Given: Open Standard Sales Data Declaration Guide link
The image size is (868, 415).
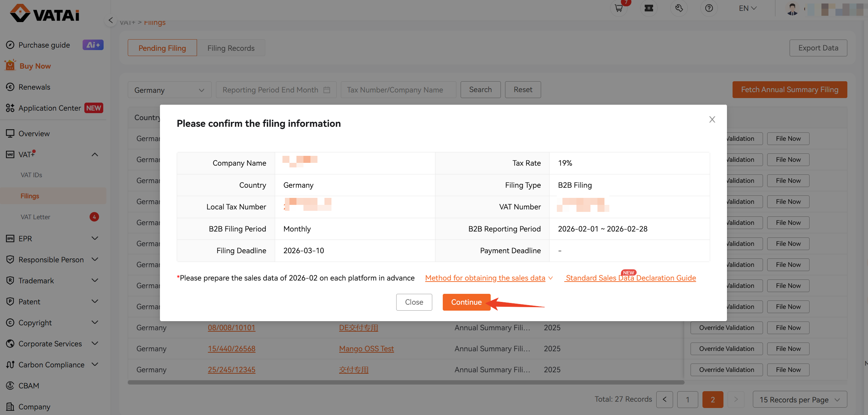Looking at the screenshot, I should click(630, 278).
